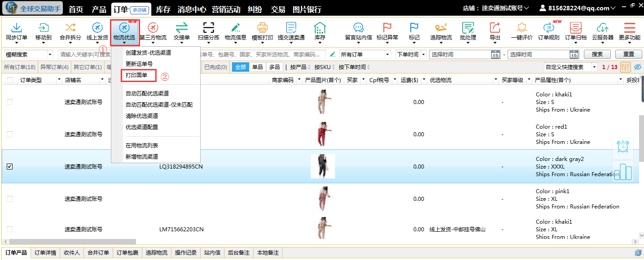Click the 模板打印 template print icon
This screenshot has height=260, width=644.
pyautogui.click(x=263, y=27)
